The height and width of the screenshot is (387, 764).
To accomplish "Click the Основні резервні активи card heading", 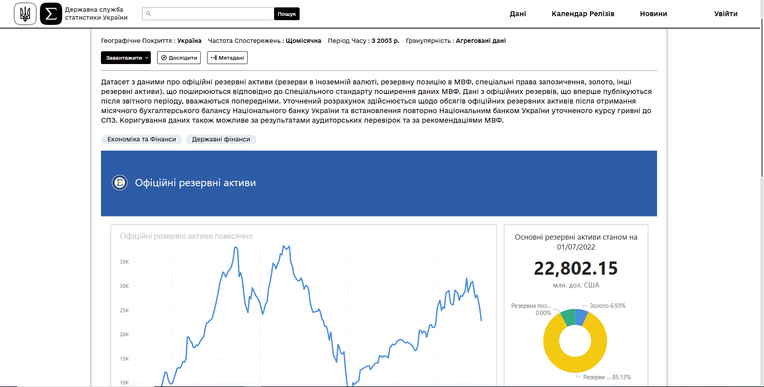I will point(576,242).
